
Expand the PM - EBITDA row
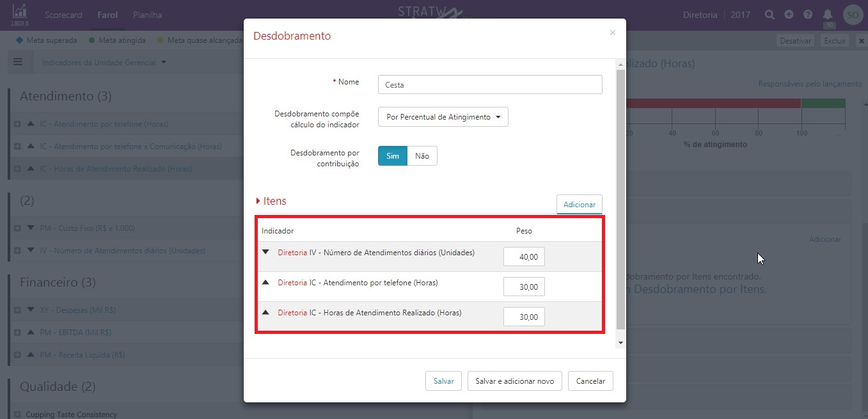(17, 333)
